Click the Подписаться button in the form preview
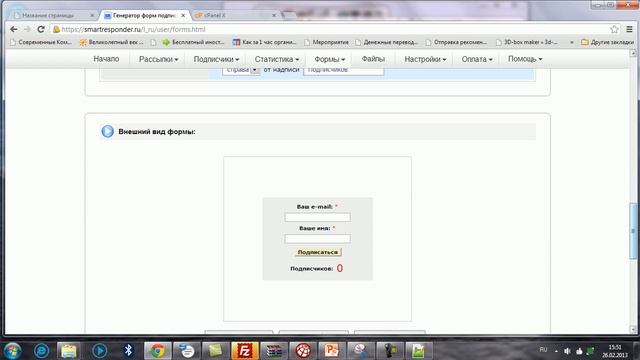The image size is (640, 360). (x=318, y=252)
